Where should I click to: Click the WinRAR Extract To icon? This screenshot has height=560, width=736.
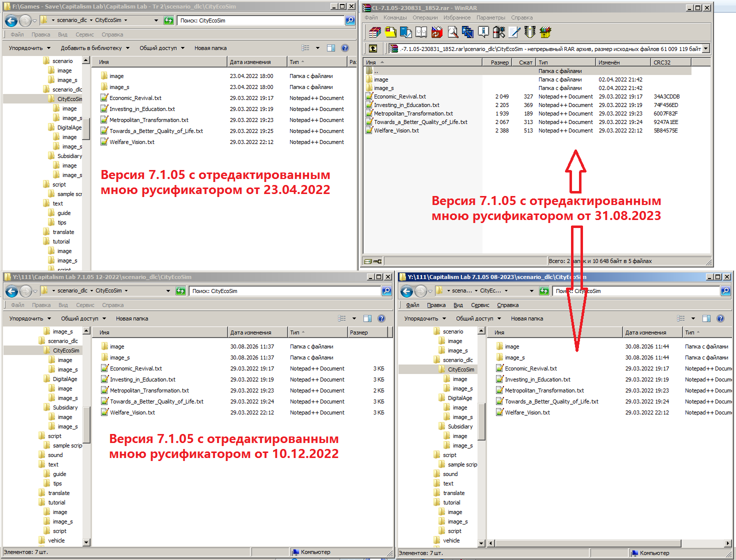pyautogui.click(x=390, y=32)
